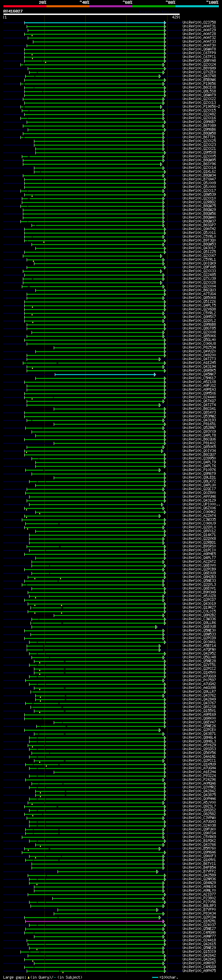Open hit UniRef100_B6TTP1
Viewport: 222px width, 980px height.
click(199, 137)
